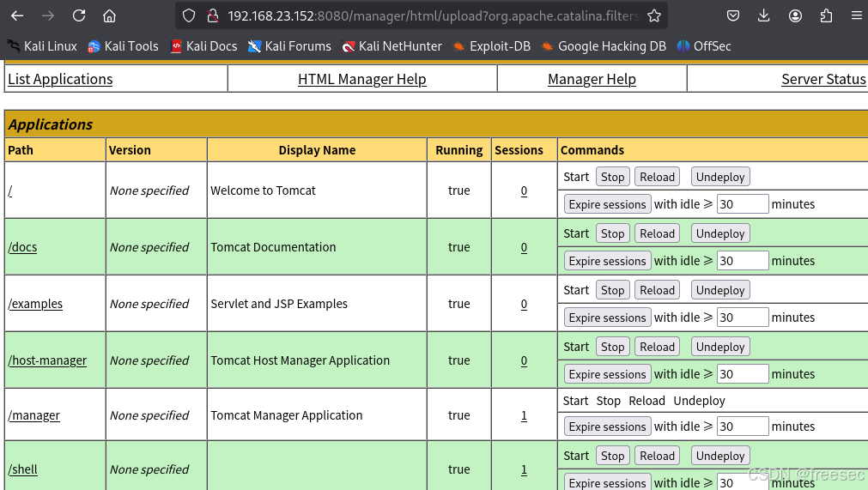Open the /host-manager application path

47,360
